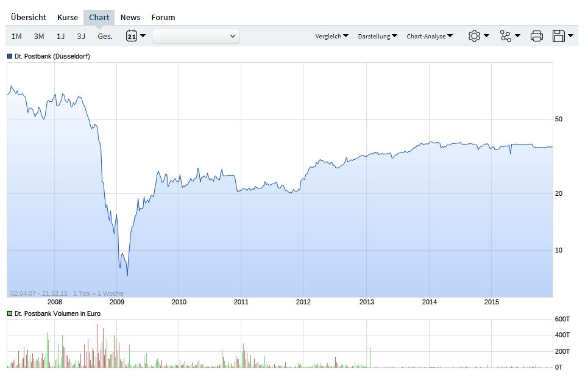The image size is (588, 383).
Task: Open the Forum tab
Action: pyautogui.click(x=163, y=18)
